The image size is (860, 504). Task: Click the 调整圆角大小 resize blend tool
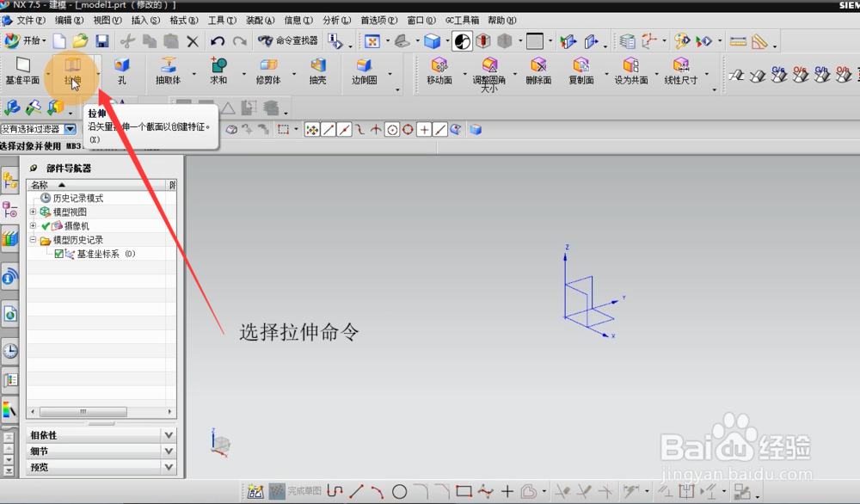click(488, 73)
